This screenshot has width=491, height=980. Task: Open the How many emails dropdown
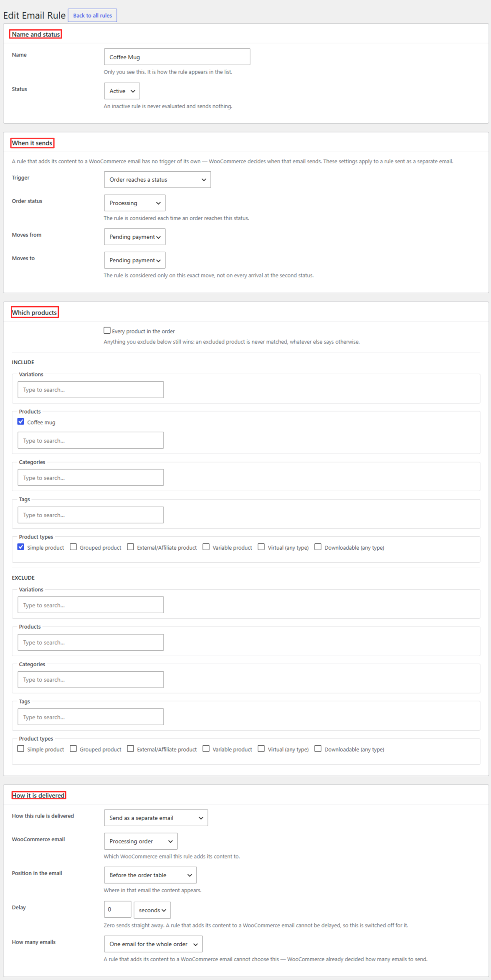153,944
